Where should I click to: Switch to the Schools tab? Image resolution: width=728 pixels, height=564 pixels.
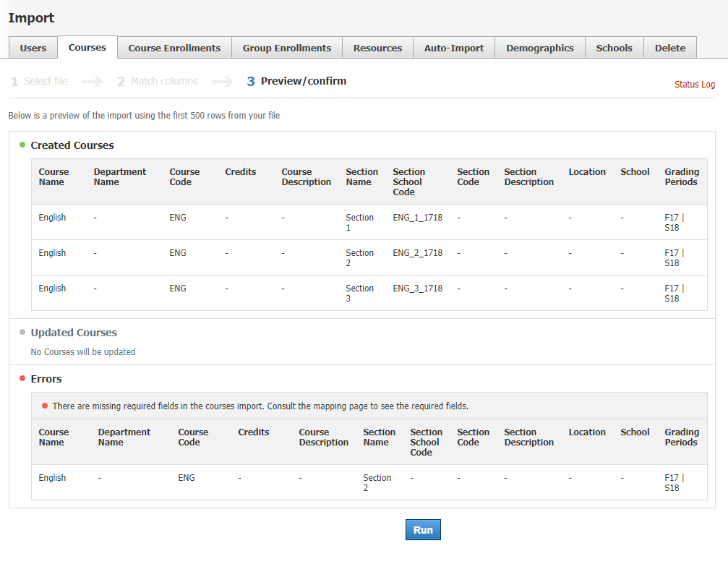(x=614, y=48)
